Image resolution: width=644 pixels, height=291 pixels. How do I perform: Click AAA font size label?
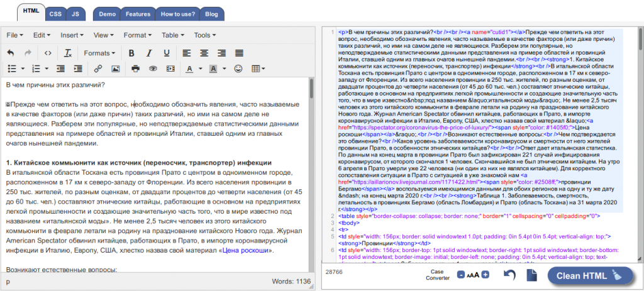tap(474, 275)
